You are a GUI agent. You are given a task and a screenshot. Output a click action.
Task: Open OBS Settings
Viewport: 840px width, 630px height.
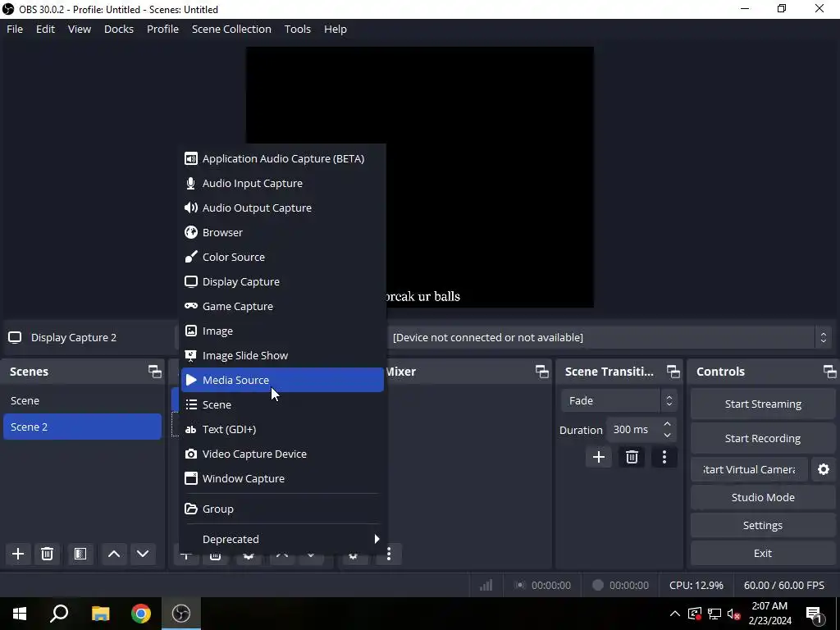click(x=763, y=526)
